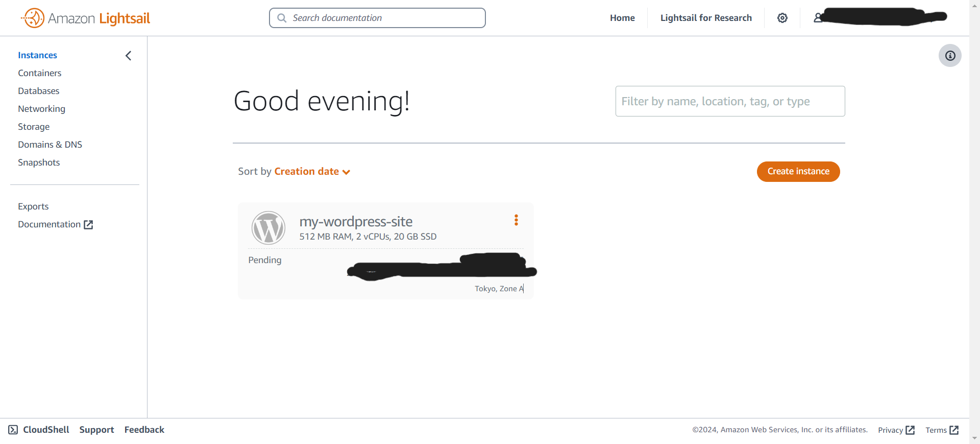Open the Databases section
Image resolution: width=980 pixels, height=444 pixels.
coord(38,91)
